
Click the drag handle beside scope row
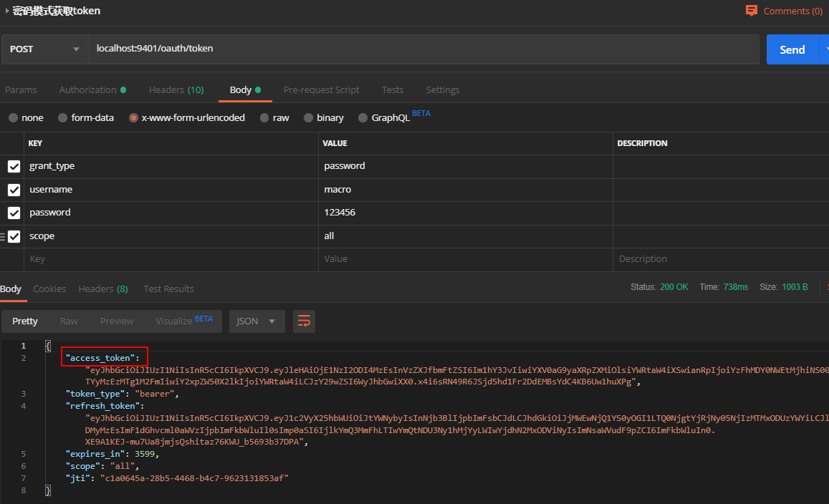click(3, 236)
